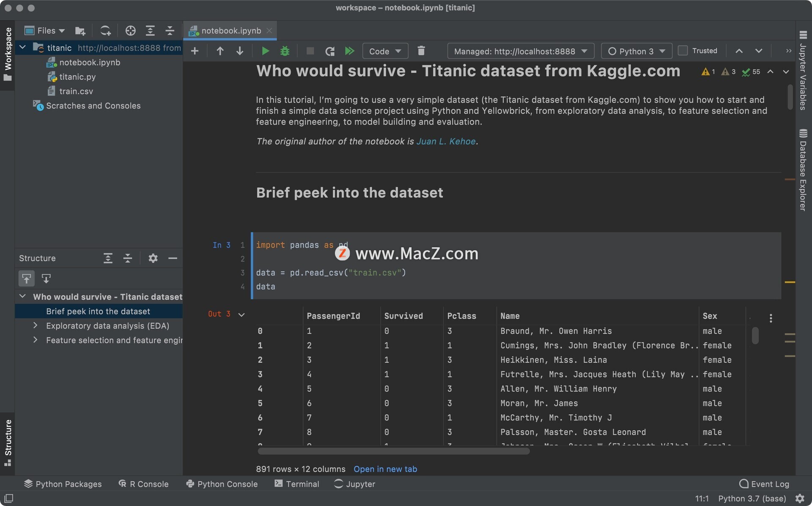Open the Juan L. Kehoe link
This screenshot has height=506, width=812.
pos(446,141)
